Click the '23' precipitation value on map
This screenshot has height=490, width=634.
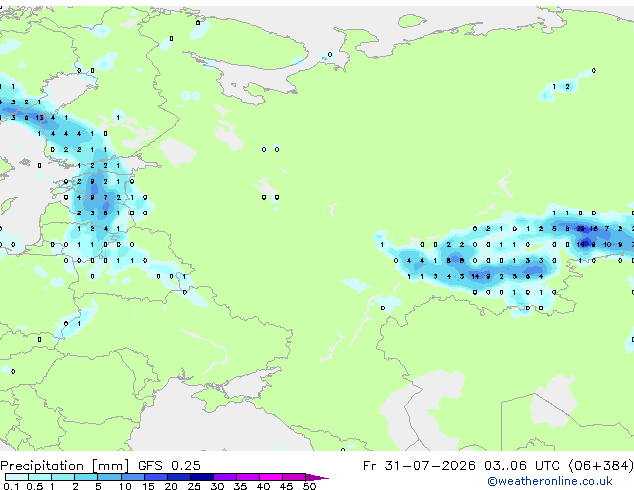coord(580,228)
